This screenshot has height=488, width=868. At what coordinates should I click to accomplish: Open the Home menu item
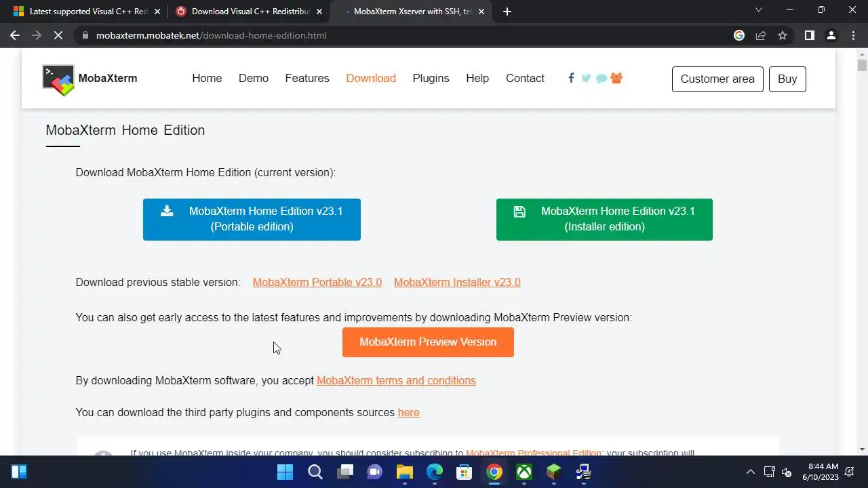click(207, 78)
